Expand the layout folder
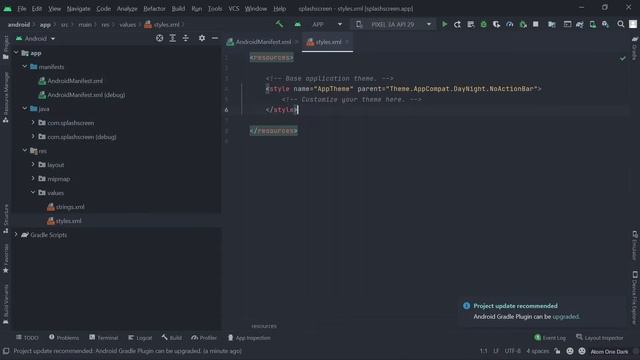 point(33,164)
